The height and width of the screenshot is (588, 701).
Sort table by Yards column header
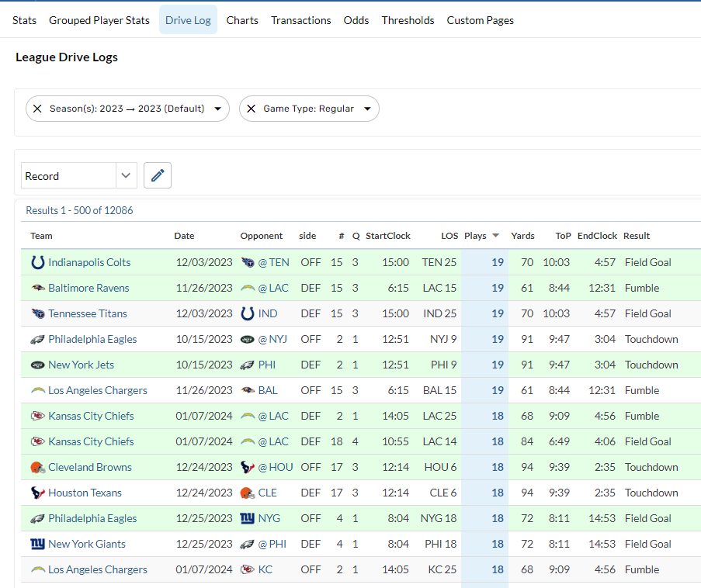click(522, 236)
